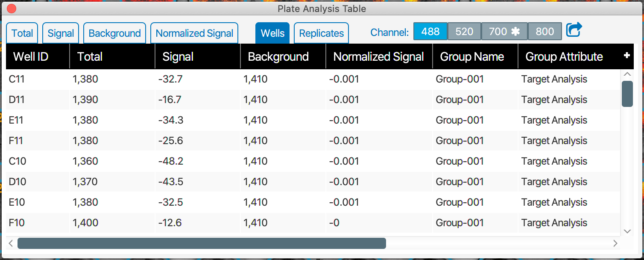Click normalized signal -0 in F10 row
This screenshot has width=644, height=260.
coord(334,223)
